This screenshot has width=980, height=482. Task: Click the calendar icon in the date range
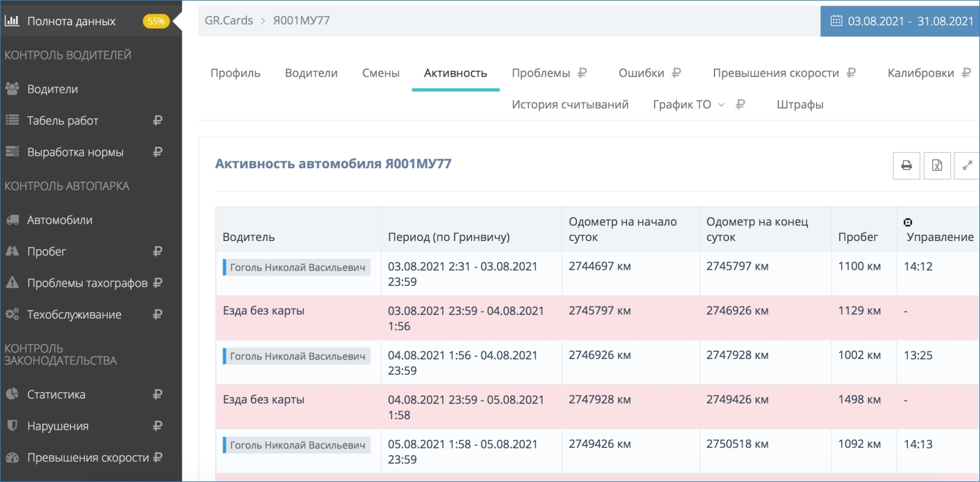coord(836,21)
